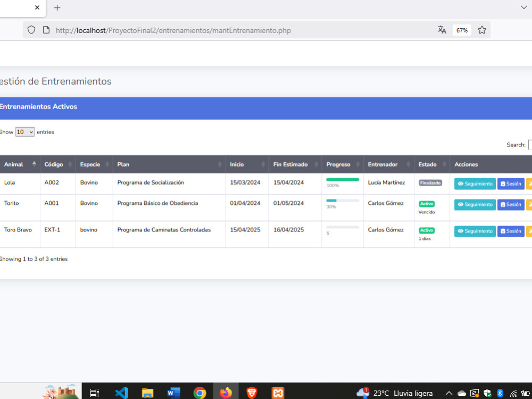Open the page info icon in address bar
Screen dimensions: 532x399
point(46,30)
